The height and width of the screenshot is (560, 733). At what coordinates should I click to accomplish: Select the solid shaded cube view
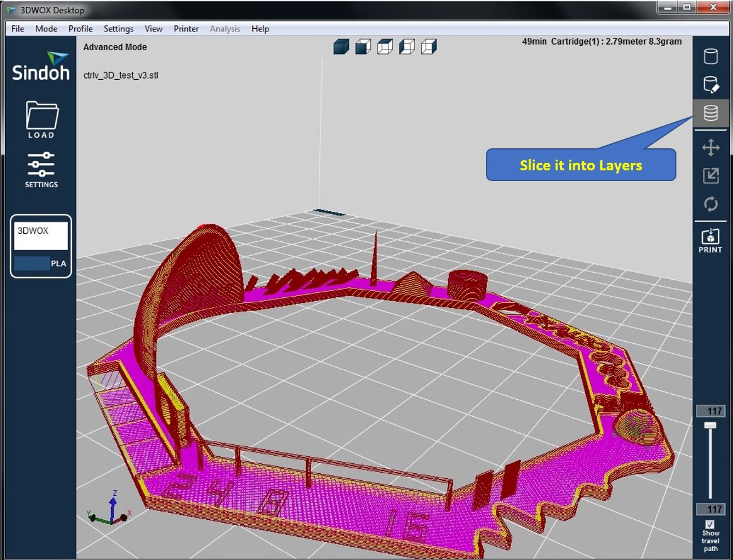(x=341, y=47)
